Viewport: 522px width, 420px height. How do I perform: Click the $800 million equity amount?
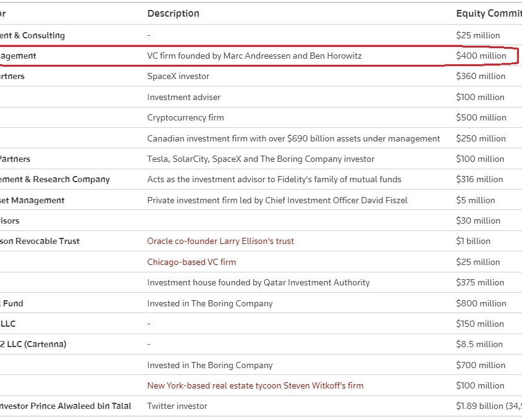click(481, 303)
